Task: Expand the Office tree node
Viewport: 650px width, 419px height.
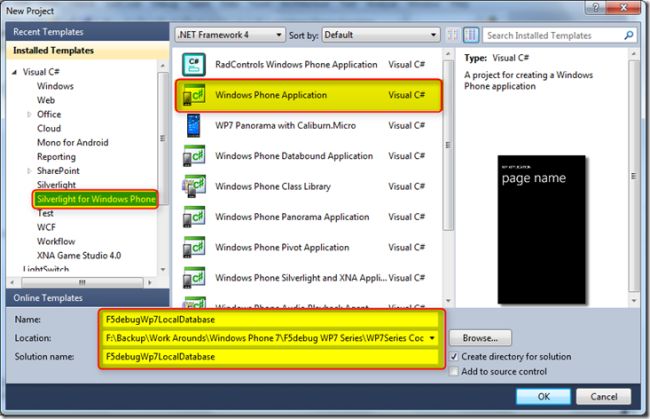Action: coord(29,114)
